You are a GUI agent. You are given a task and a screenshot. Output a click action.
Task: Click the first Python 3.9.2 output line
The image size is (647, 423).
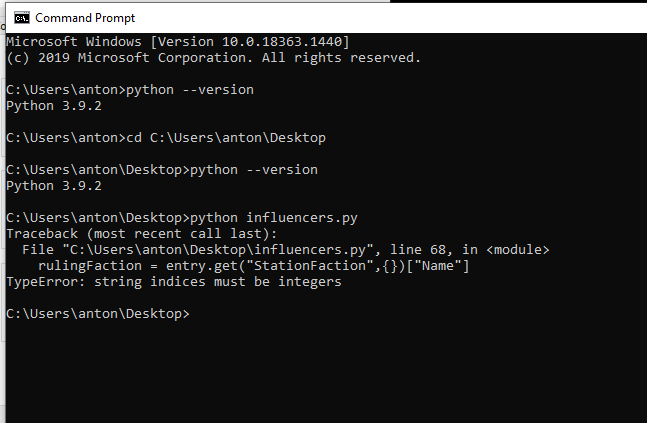(x=54, y=106)
